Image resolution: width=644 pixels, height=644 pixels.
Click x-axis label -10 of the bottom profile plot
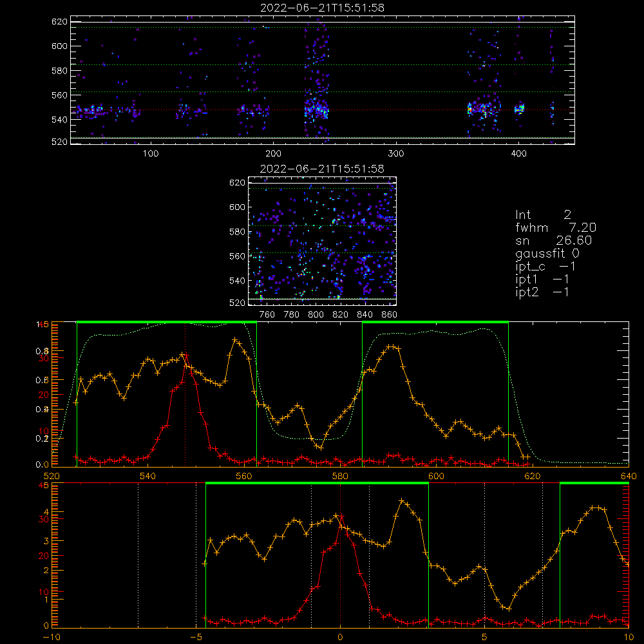point(52,638)
